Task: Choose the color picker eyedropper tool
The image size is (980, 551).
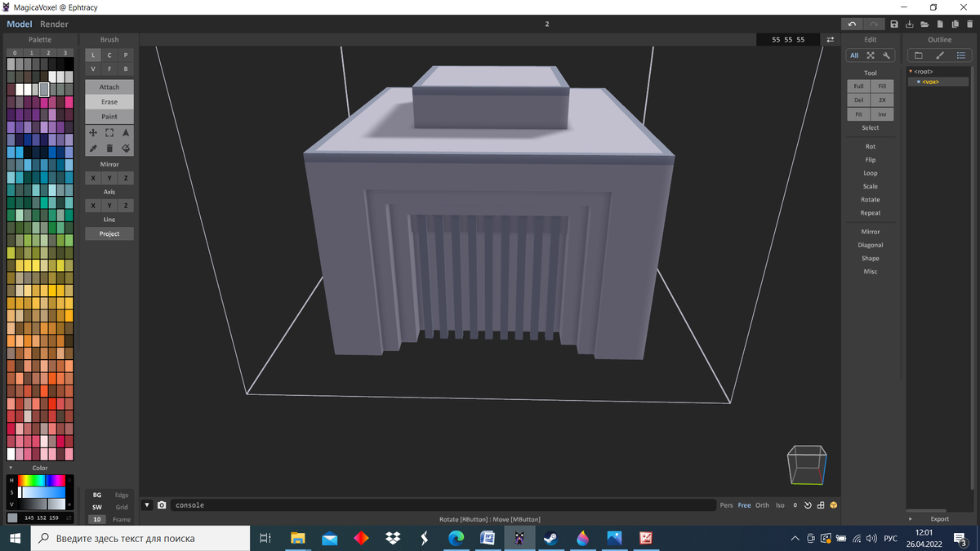Action: [93, 148]
